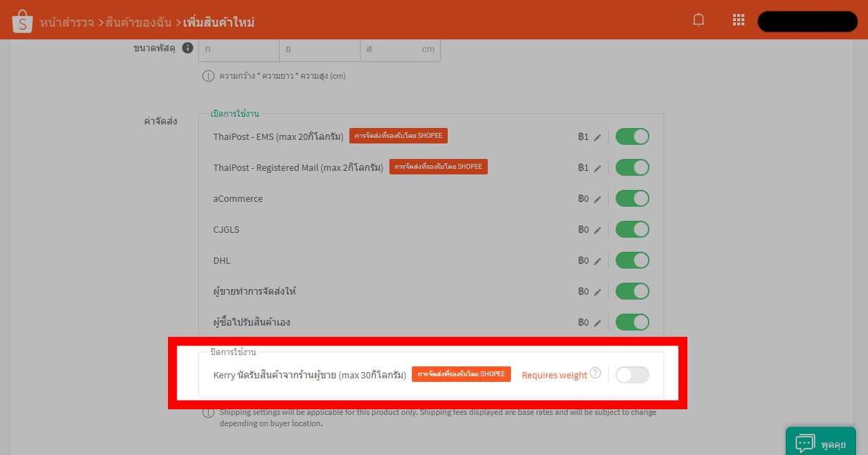Open the พูดคุย chat button
Viewport: 868px width, 455px height.
click(x=821, y=441)
